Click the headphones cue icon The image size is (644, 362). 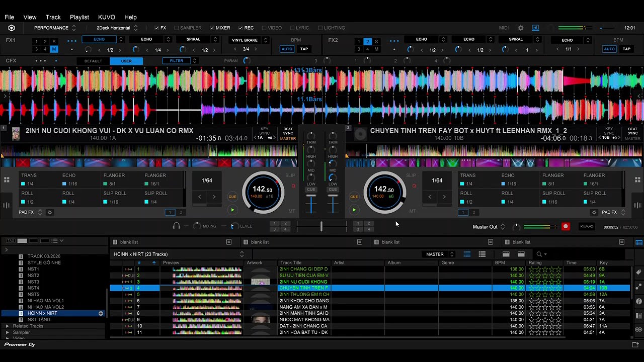point(176,226)
